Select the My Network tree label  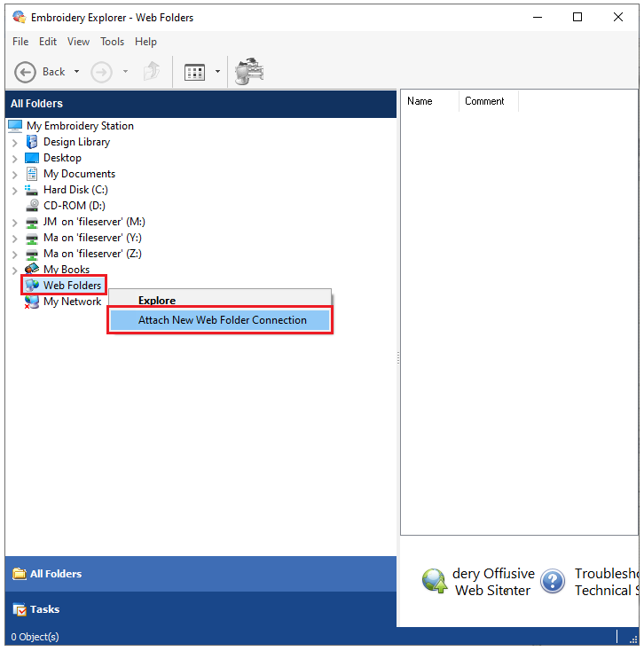[72, 302]
